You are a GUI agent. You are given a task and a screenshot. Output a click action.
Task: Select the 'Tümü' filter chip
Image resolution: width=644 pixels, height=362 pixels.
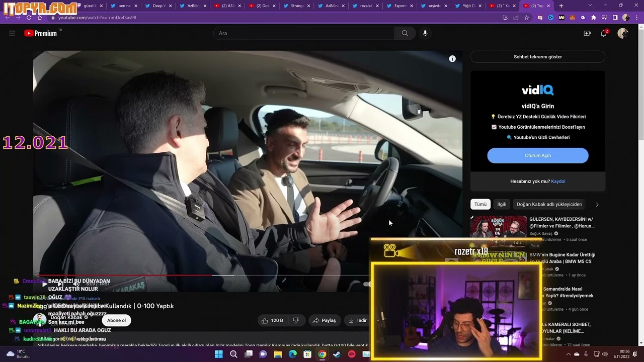tap(480, 205)
